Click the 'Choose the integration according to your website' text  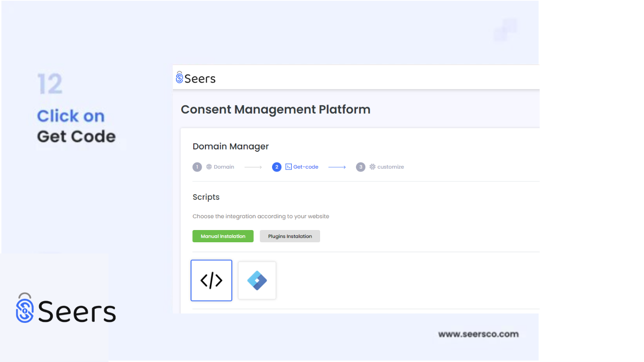tap(261, 216)
